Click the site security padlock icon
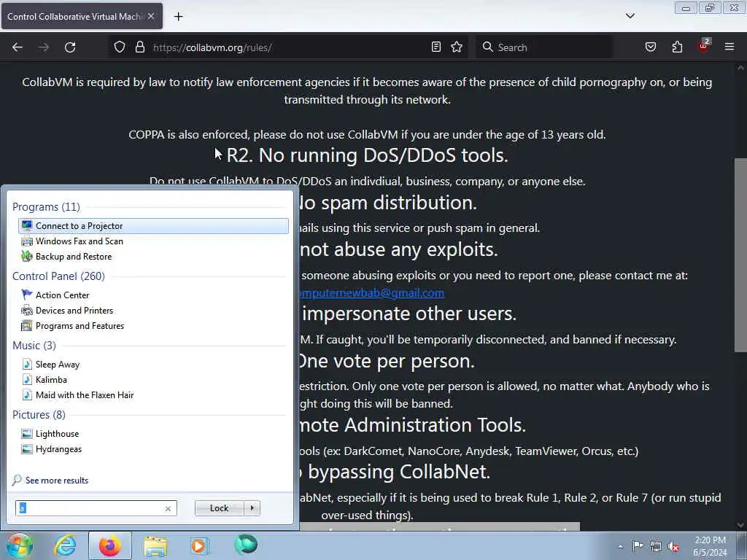Screen dimensions: 747x560 pyautogui.click(x=139, y=47)
